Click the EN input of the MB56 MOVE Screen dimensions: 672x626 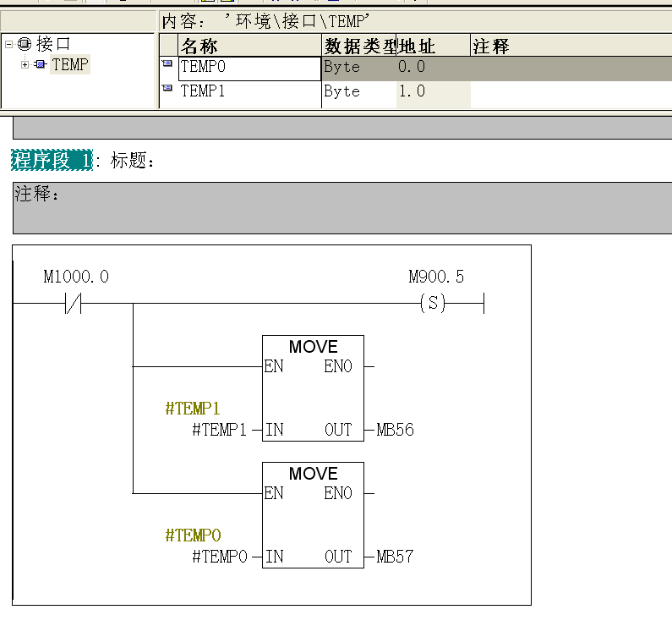click(x=274, y=366)
